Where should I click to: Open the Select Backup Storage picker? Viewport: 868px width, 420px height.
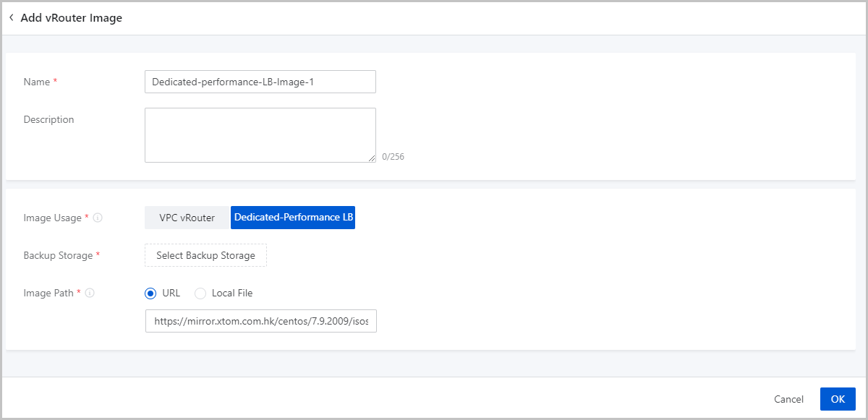pos(205,255)
